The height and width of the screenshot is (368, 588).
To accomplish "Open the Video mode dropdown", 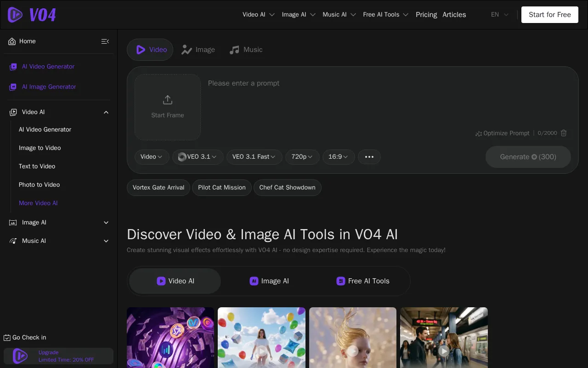I will [152, 157].
